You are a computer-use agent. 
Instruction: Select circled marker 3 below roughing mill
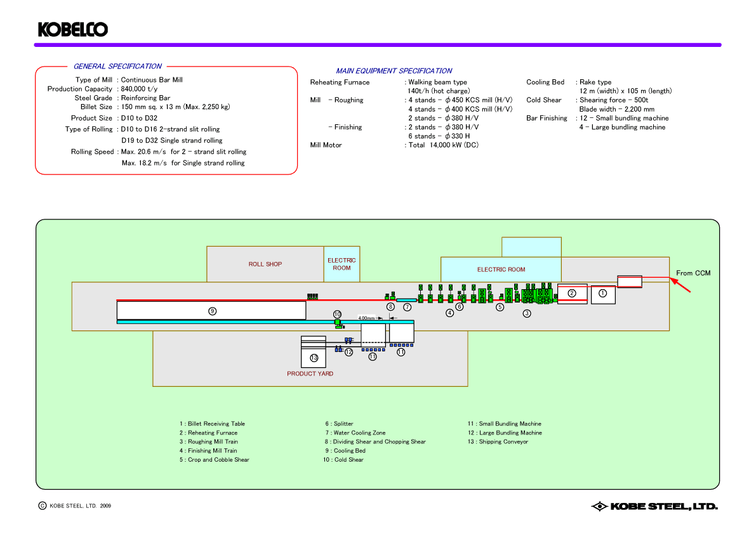click(527, 313)
